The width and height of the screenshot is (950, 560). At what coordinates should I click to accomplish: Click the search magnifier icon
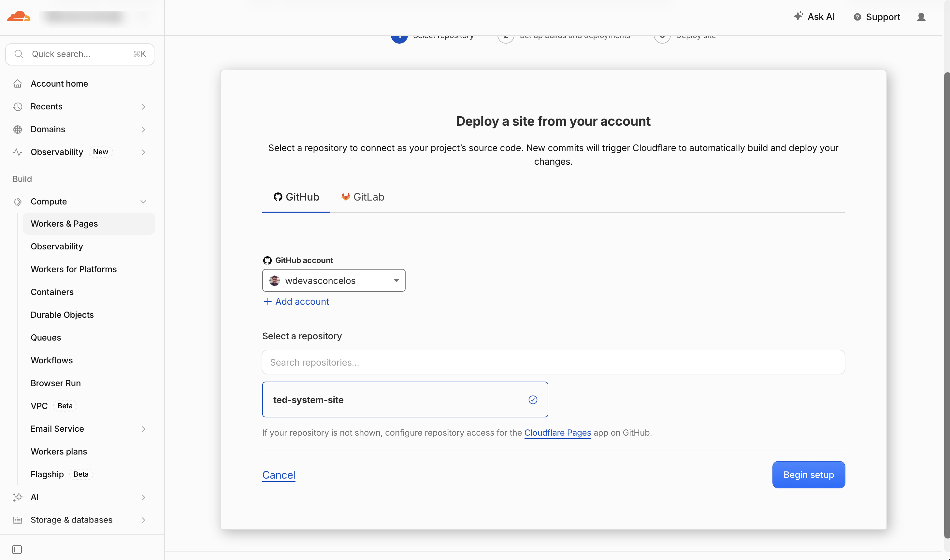19,54
